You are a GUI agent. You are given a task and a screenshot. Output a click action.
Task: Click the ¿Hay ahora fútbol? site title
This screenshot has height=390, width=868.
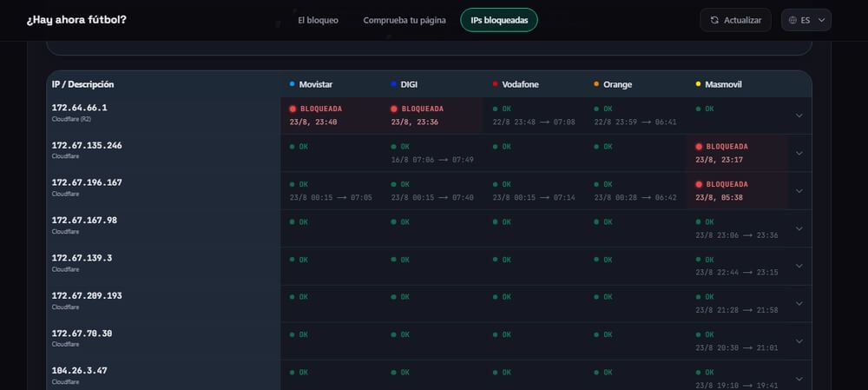pyautogui.click(x=76, y=20)
